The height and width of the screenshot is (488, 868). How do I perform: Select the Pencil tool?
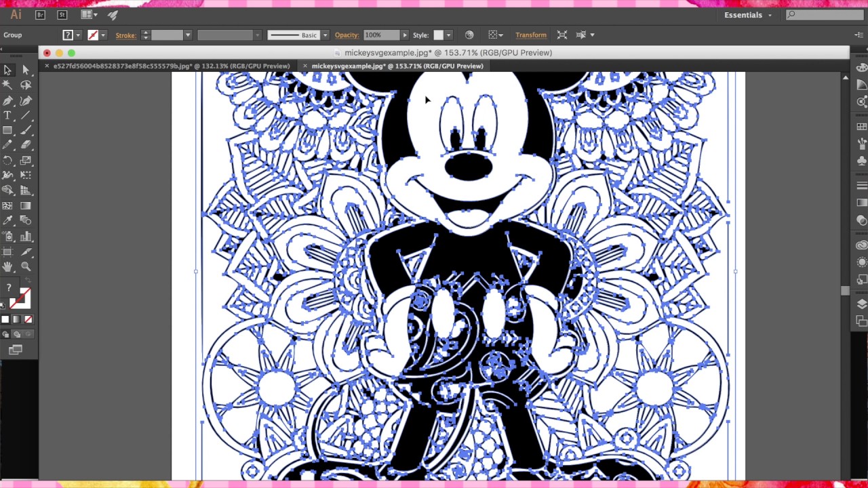[7, 145]
